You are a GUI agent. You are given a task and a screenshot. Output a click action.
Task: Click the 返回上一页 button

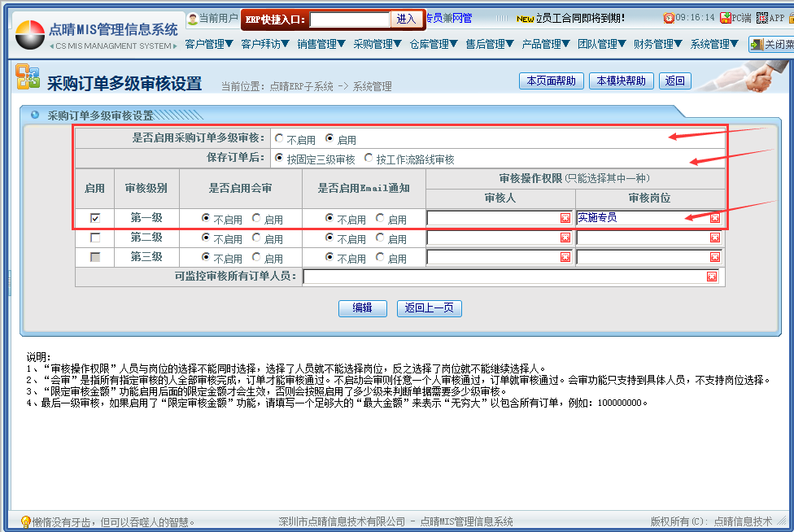429,308
